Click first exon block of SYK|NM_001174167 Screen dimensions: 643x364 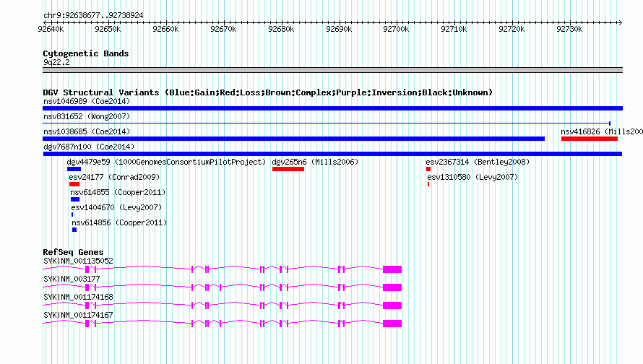tap(87, 324)
